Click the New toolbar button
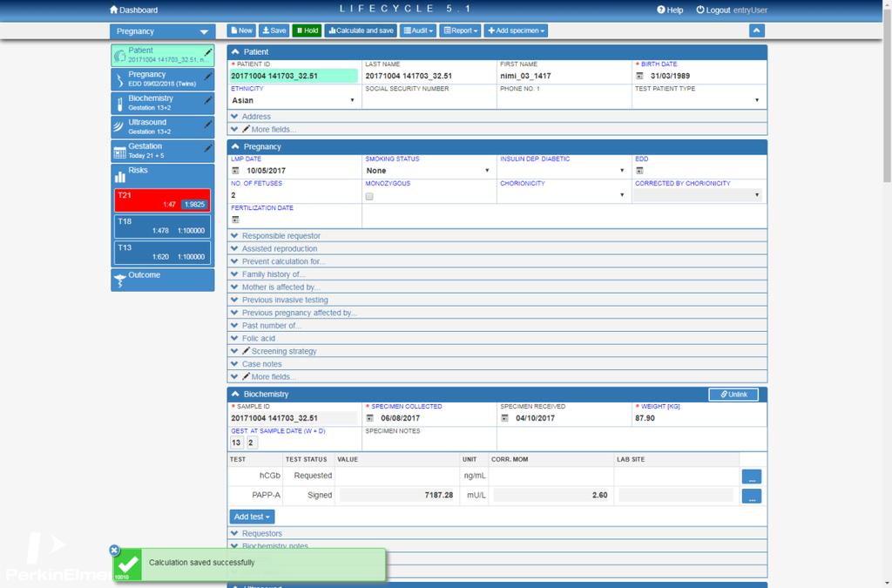The image size is (892, 588). pos(241,30)
